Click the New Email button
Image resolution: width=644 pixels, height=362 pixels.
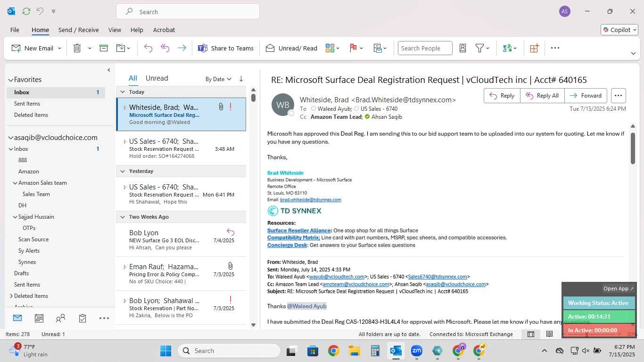point(33,48)
